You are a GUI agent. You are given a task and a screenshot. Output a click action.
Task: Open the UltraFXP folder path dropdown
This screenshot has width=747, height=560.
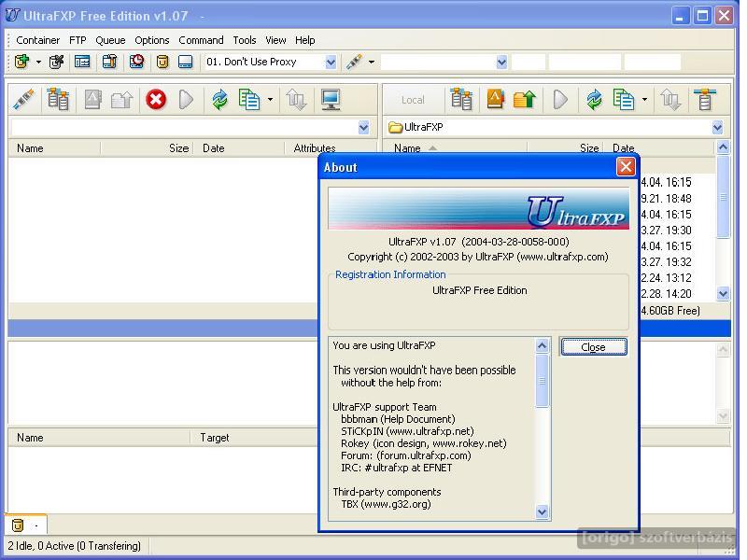(x=717, y=127)
